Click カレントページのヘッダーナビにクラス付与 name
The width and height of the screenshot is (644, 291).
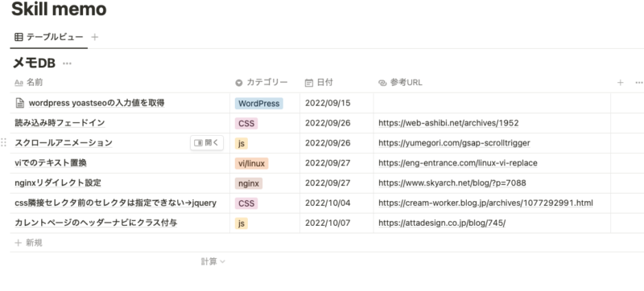coord(96,223)
